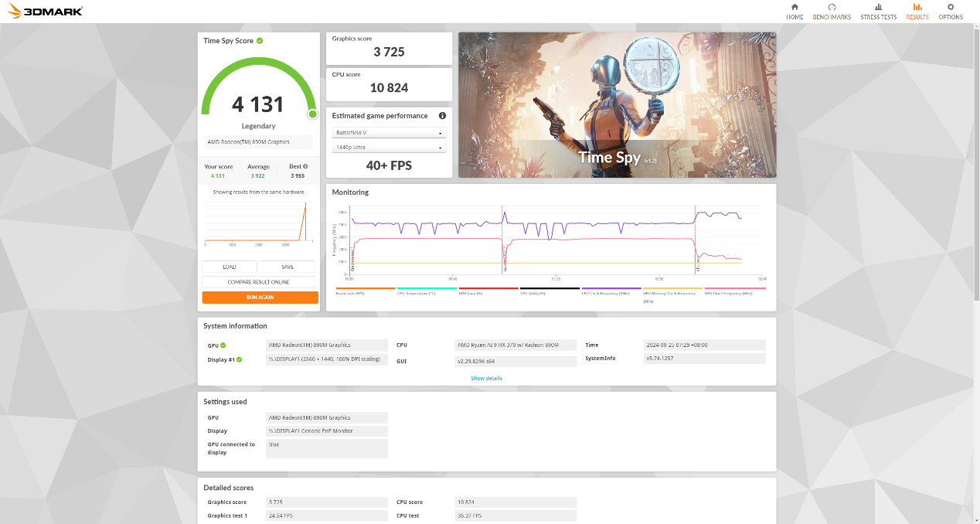This screenshot has width=980, height=524.
Task: Expand system info with Show details
Action: [486, 378]
